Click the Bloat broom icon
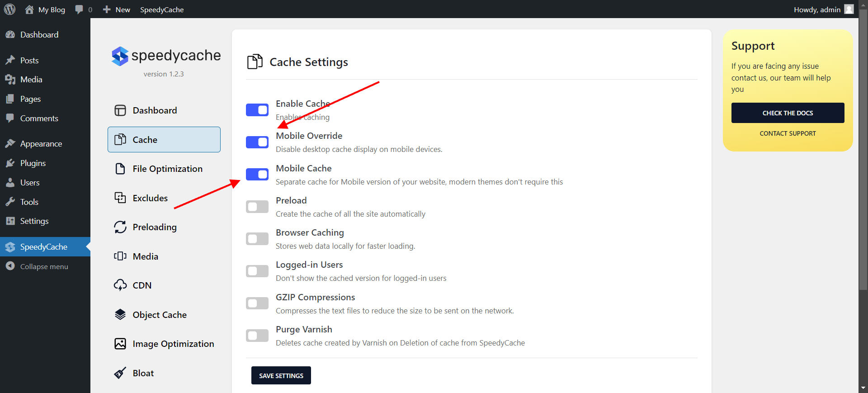868x393 pixels. pyautogui.click(x=120, y=373)
